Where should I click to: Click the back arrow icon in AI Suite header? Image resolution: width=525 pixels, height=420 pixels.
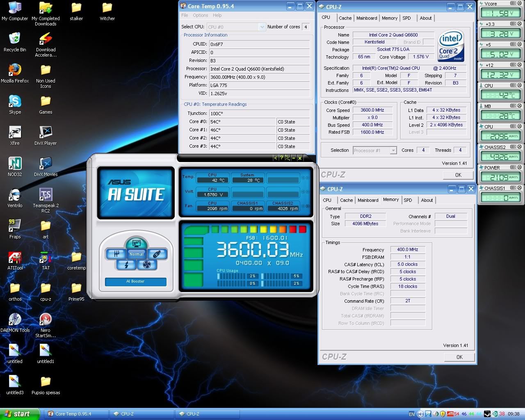point(276,158)
